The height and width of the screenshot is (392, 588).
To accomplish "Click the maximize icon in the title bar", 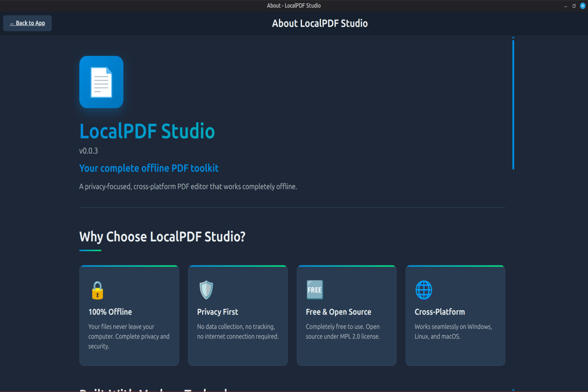I will coord(574,6).
